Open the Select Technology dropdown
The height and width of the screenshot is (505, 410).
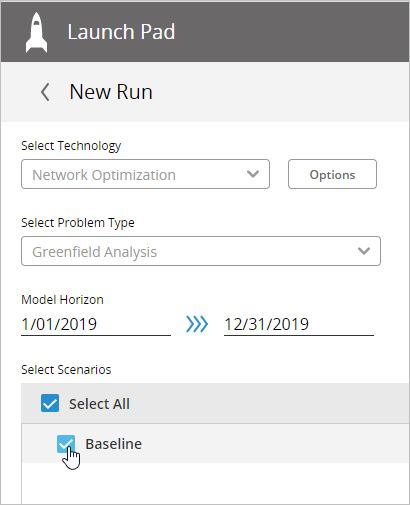(145, 174)
